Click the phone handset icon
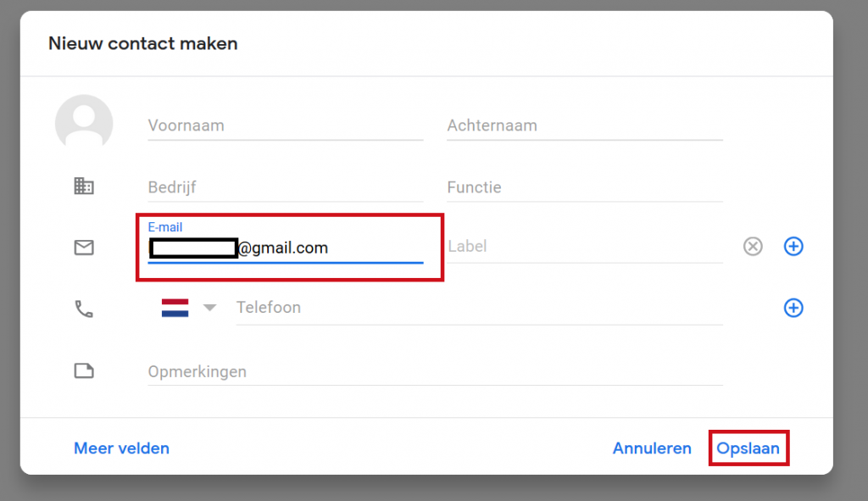The image size is (868, 501). click(84, 309)
